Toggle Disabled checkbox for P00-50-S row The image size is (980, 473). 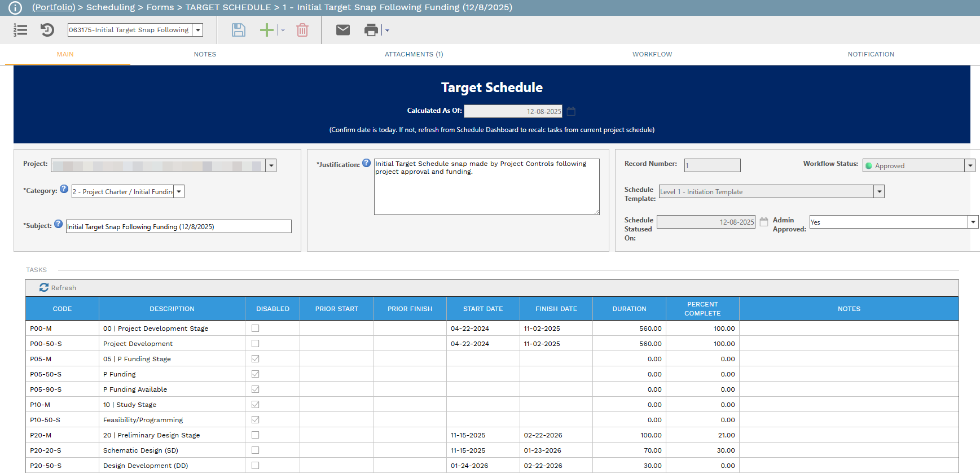[255, 343]
